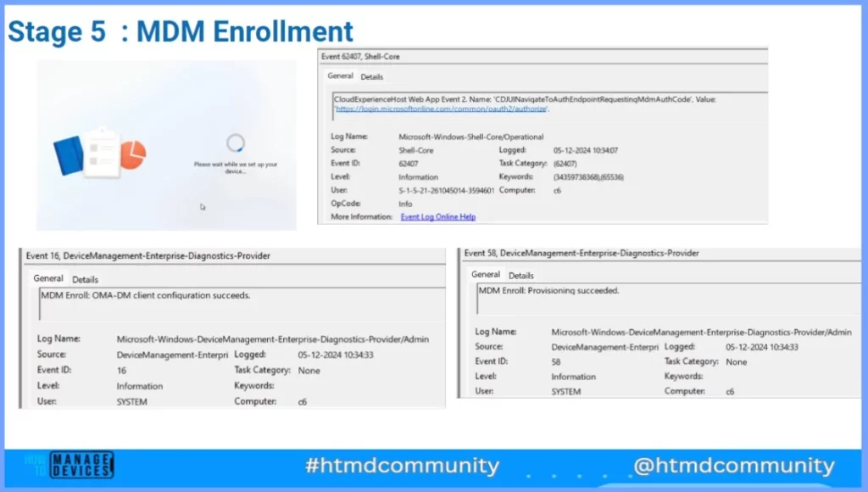Select User 'SYSTEM' in Event 58

(565, 392)
